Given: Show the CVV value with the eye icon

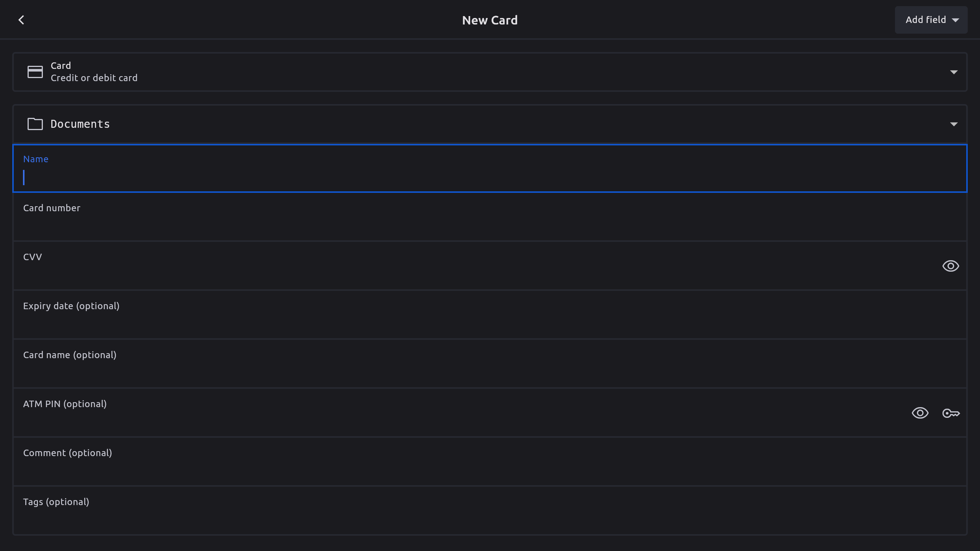Looking at the screenshot, I should click(951, 266).
